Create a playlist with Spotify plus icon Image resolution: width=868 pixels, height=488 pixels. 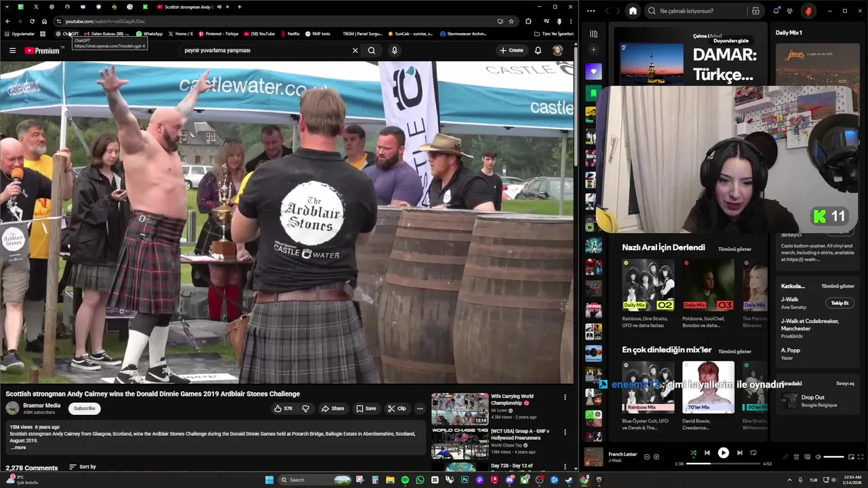tap(593, 49)
